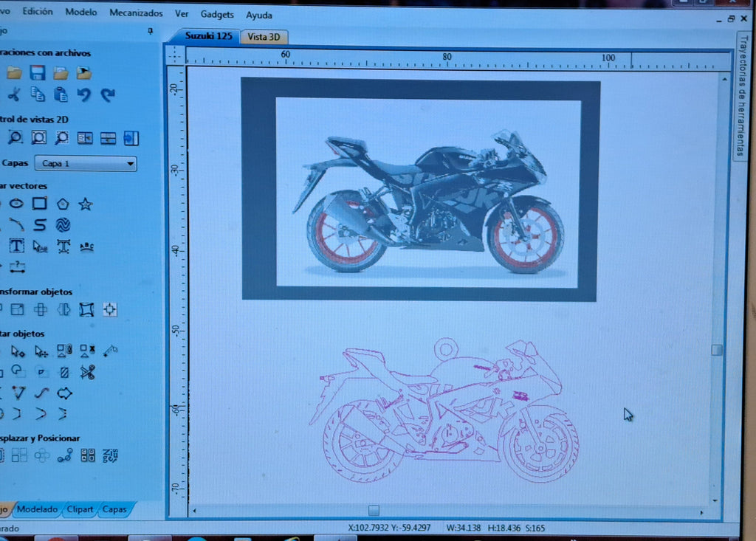Open the mirror objects tool

(63, 309)
